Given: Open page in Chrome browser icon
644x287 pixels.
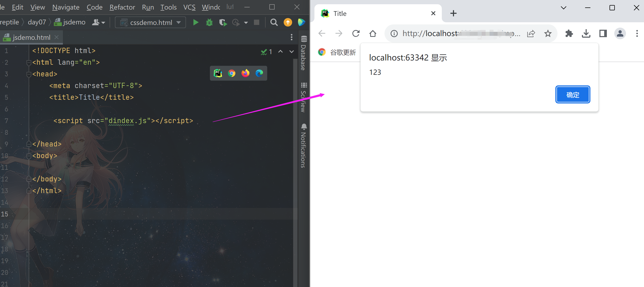Looking at the screenshot, I should coord(232,73).
